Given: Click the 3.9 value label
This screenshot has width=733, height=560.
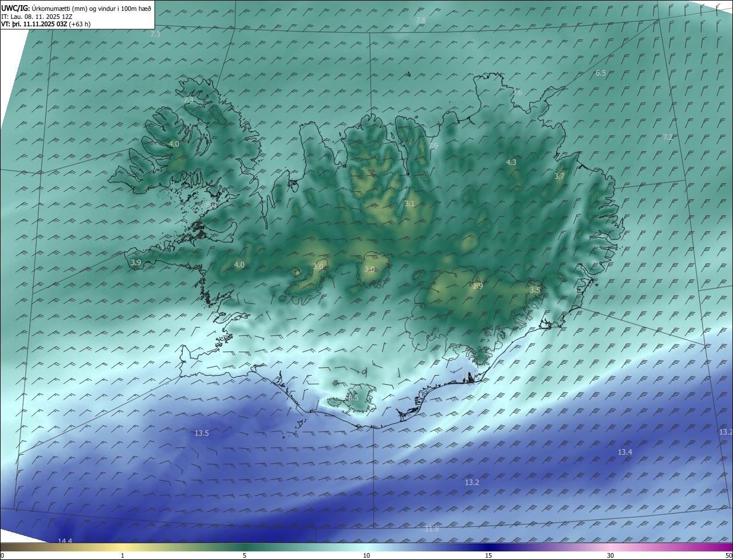Looking at the screenshot, I should click(136, 263).
